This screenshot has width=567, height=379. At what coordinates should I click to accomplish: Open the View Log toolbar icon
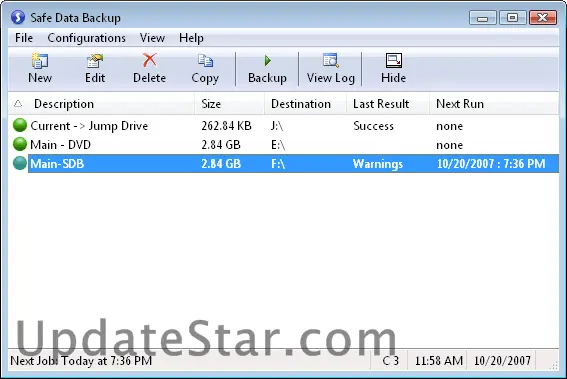[331, 60]
